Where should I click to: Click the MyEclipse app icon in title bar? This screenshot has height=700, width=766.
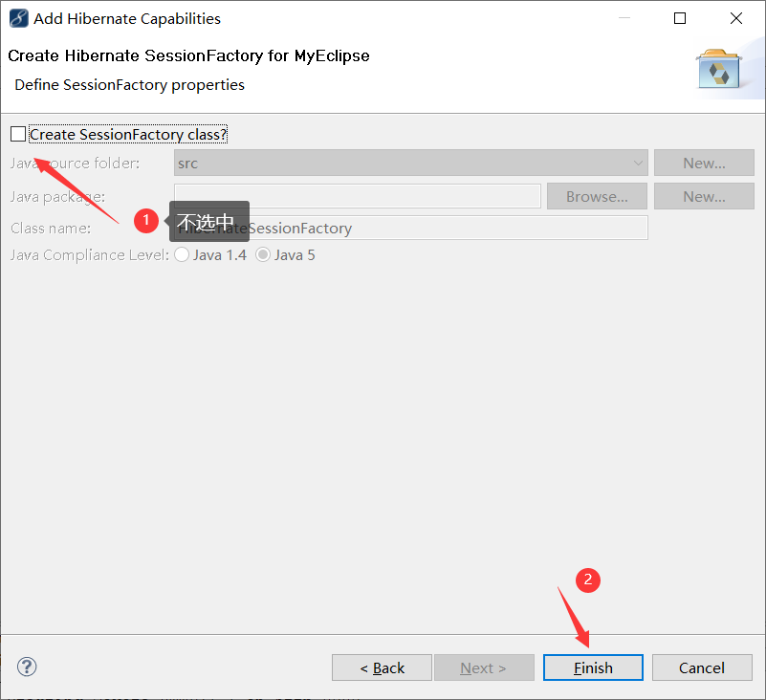click(18, 18)
